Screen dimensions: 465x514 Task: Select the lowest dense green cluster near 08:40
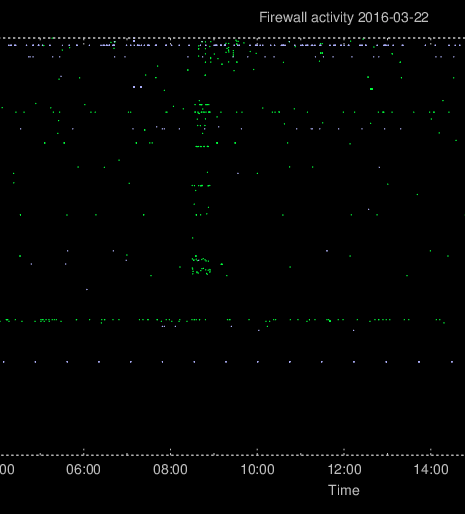pyautogui.click(x=201, y=271)
